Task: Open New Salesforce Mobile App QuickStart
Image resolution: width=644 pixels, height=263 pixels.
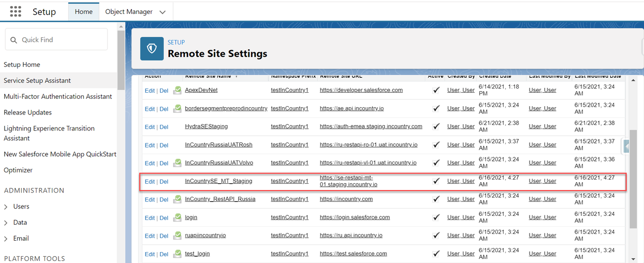Action: point(60,154)
